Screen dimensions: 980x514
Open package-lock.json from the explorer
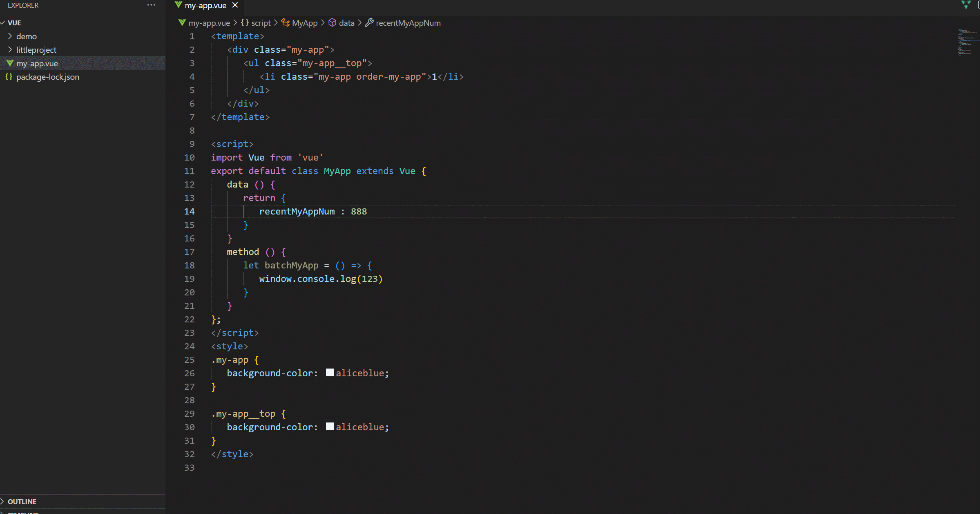tap(48, 77)
